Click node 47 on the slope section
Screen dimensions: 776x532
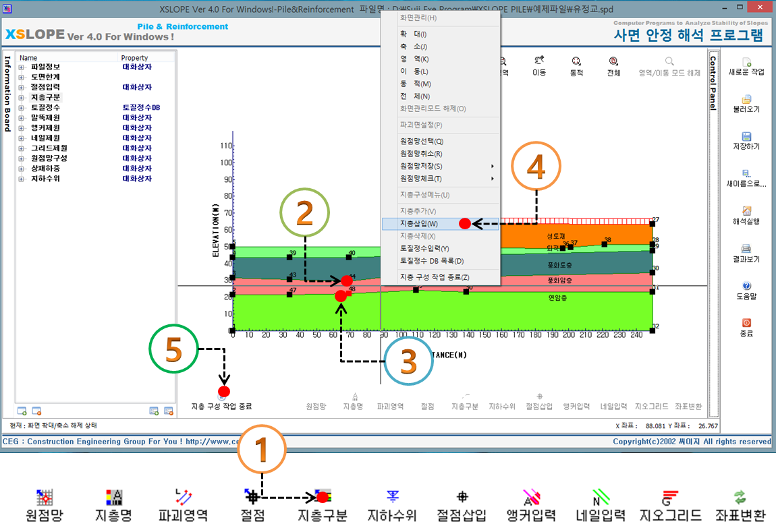click(289, 295)
